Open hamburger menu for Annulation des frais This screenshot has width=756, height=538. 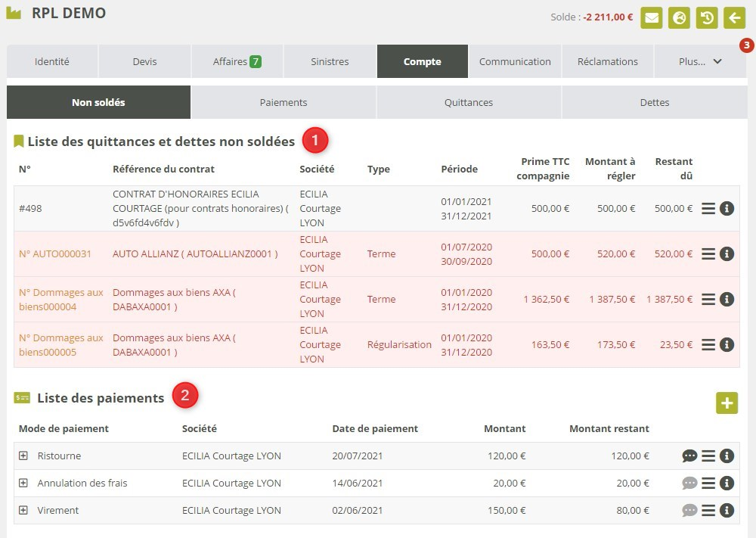click(x=708, y=483)
